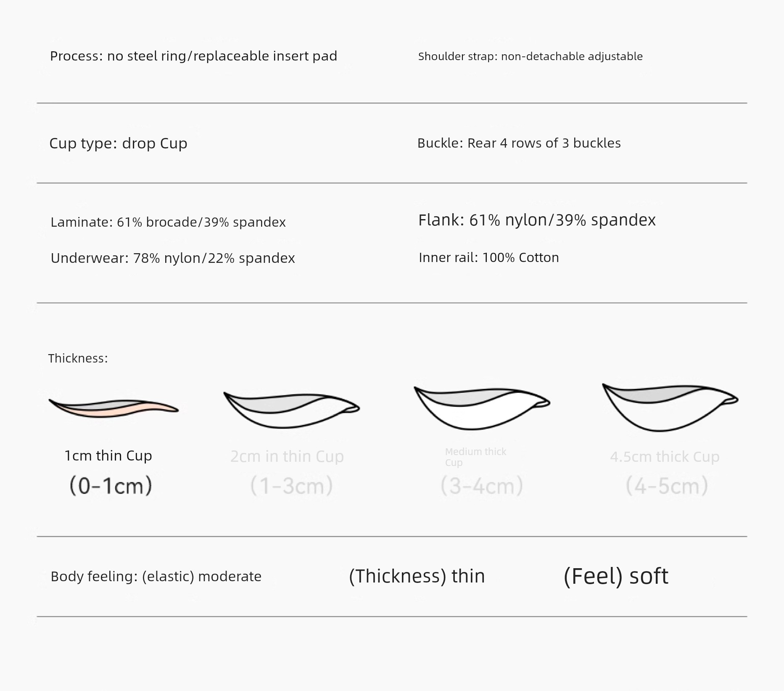Image resolution: width=784 pixels, height=691 pixels.
Task: Click the 'Medium thick Cup' label
Action: click(x=475, y=457)
